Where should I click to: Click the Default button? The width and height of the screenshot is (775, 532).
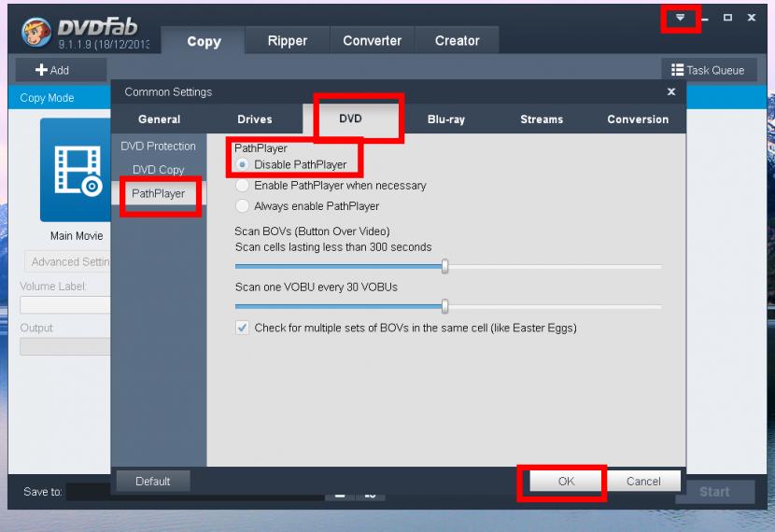[x=153, y=481]
